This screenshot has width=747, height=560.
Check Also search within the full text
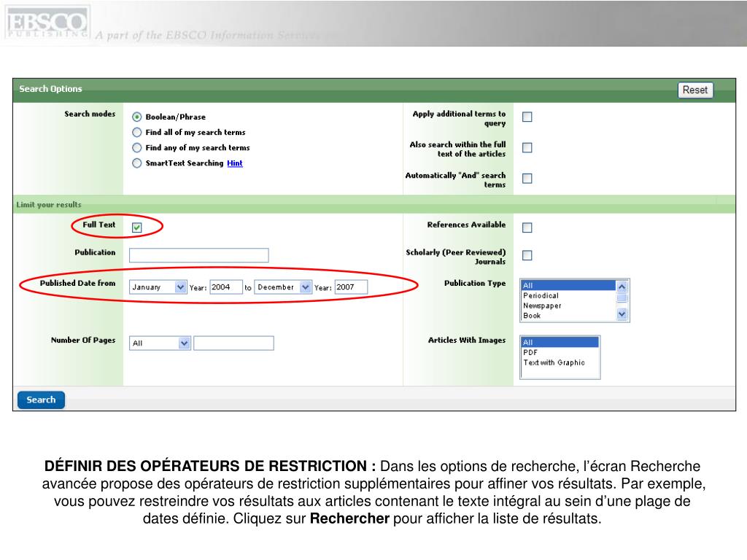click(527, 147)
